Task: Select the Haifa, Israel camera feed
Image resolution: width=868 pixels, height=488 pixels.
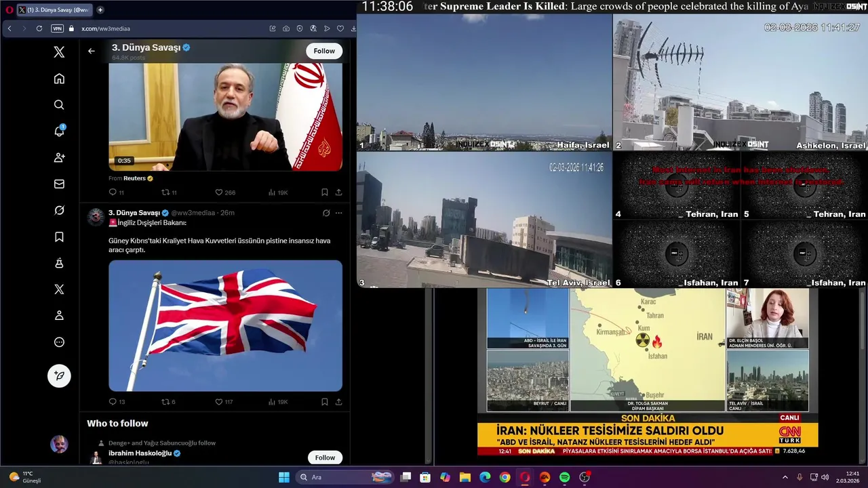Action: (484, 82)
